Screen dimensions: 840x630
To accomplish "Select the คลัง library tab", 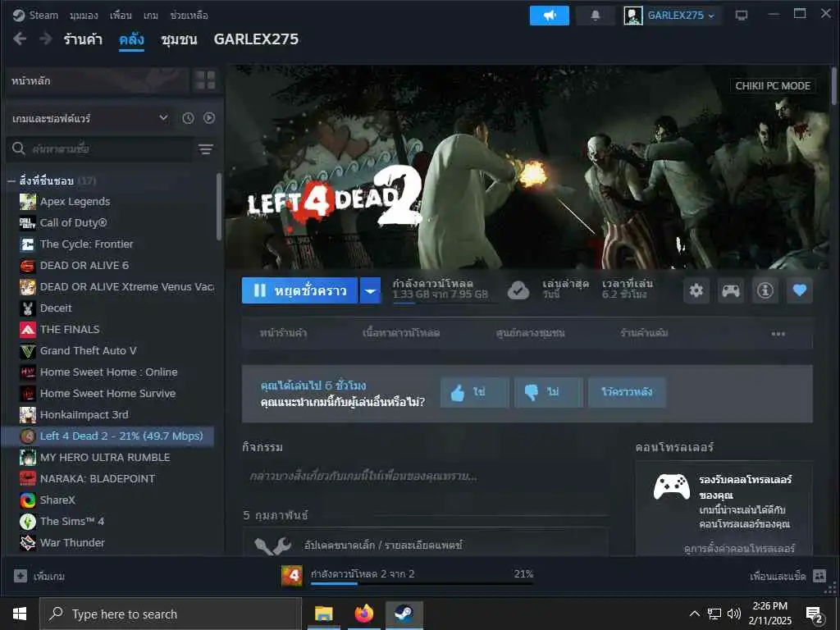I will 131,39.
